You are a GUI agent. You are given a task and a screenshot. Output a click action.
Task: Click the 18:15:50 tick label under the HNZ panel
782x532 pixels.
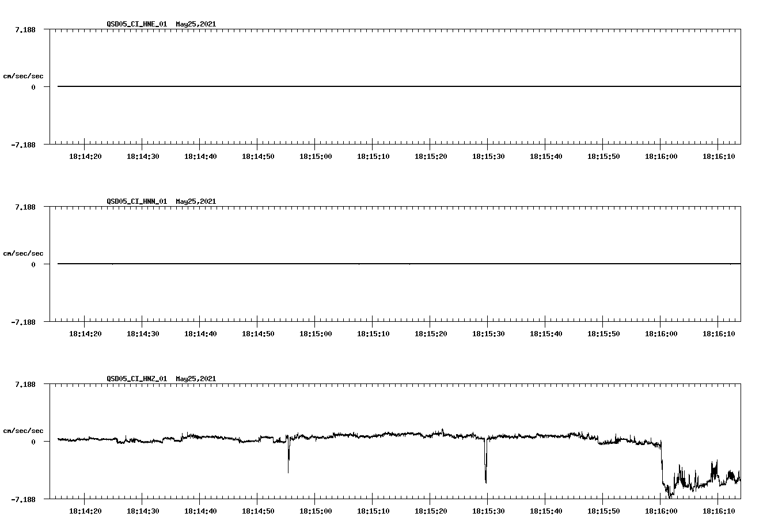(605, 510)
